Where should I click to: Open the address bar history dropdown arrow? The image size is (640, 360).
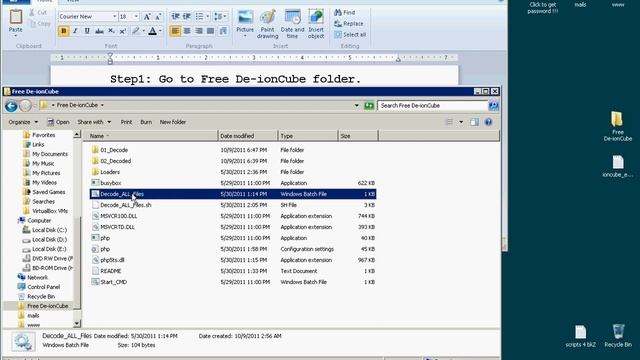(x=356, y=106)
